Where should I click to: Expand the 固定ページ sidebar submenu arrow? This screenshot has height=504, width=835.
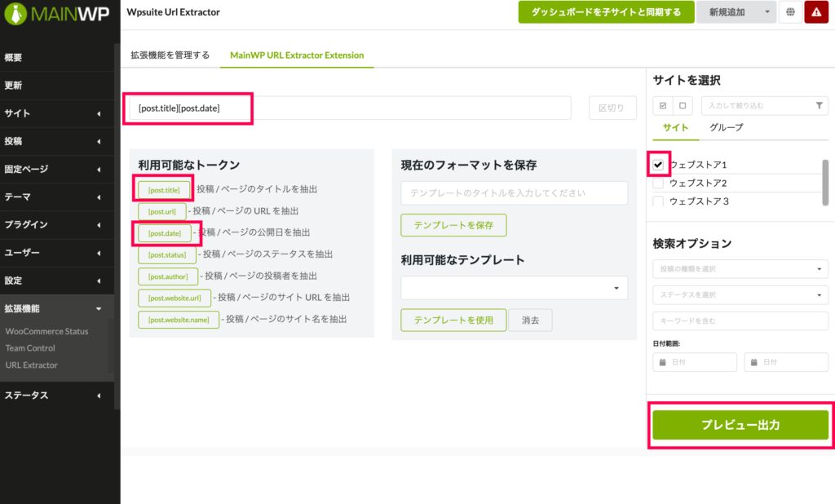[99, 170]
